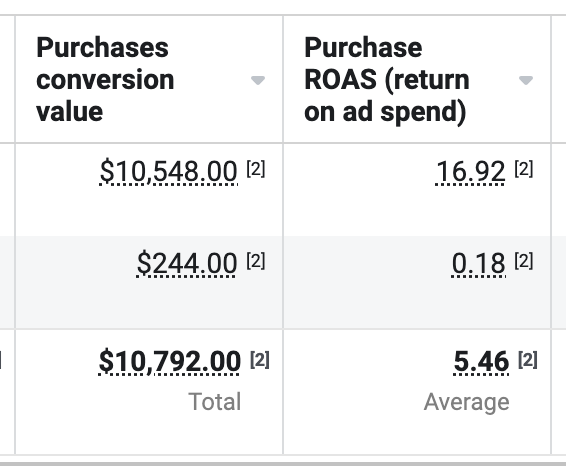Click the horizontal scrollbar below the table
The image size is (566, 466).
click(x=283, y=463)
